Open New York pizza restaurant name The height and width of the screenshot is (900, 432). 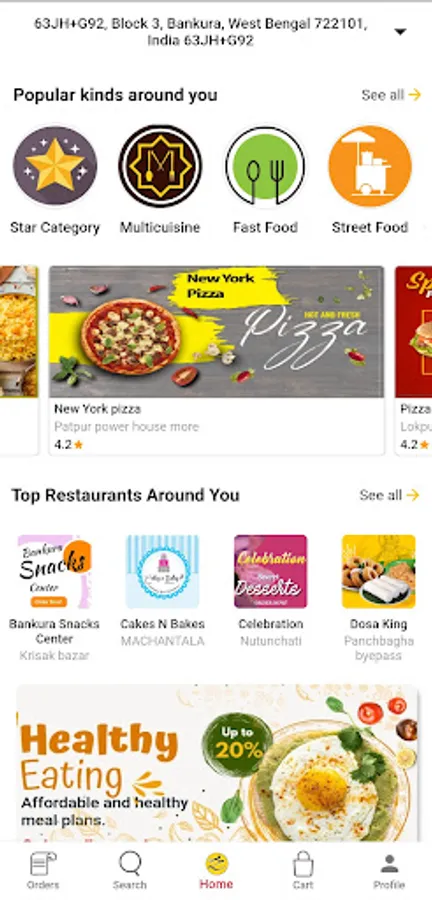98,409
